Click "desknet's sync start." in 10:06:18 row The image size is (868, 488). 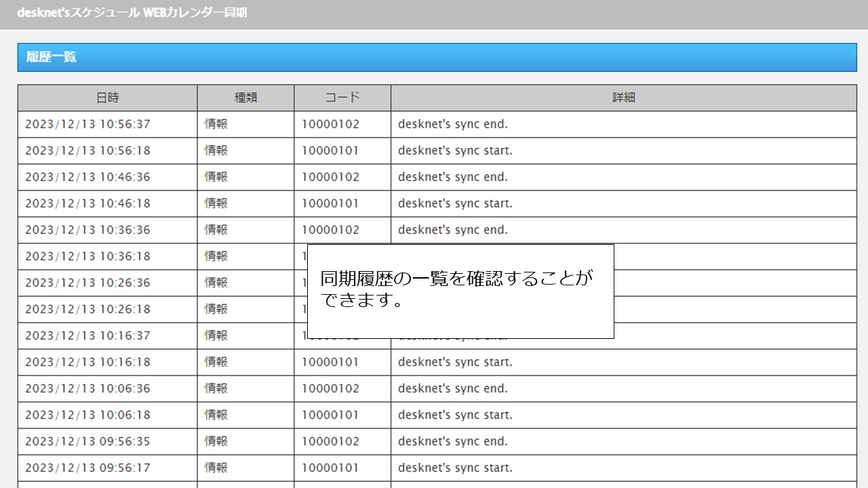tap(455, 415)
